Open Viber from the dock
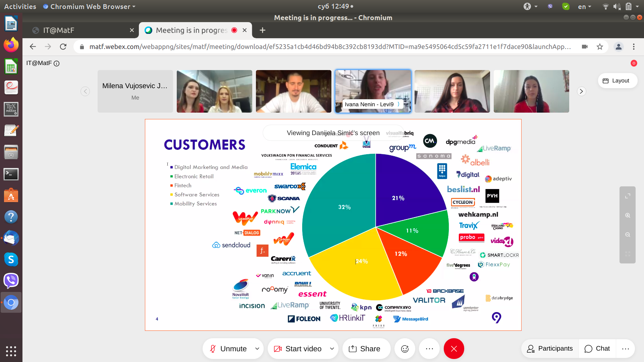 11,281
